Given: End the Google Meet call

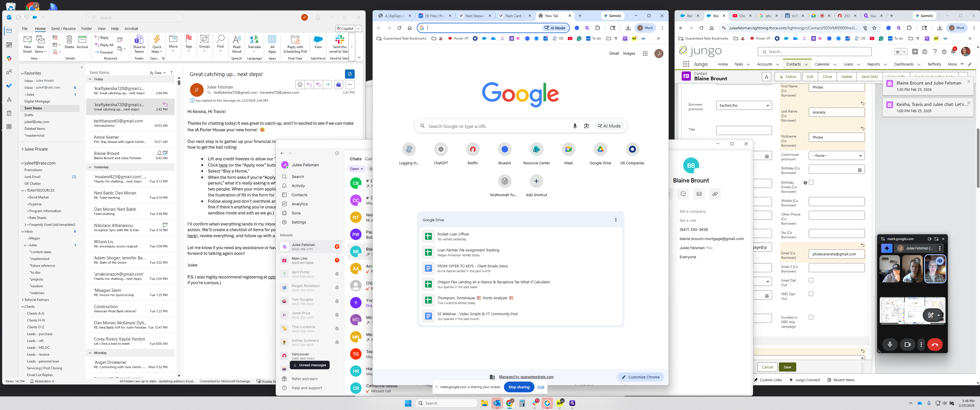Looking at the screenshot, I should click(935, 345).
